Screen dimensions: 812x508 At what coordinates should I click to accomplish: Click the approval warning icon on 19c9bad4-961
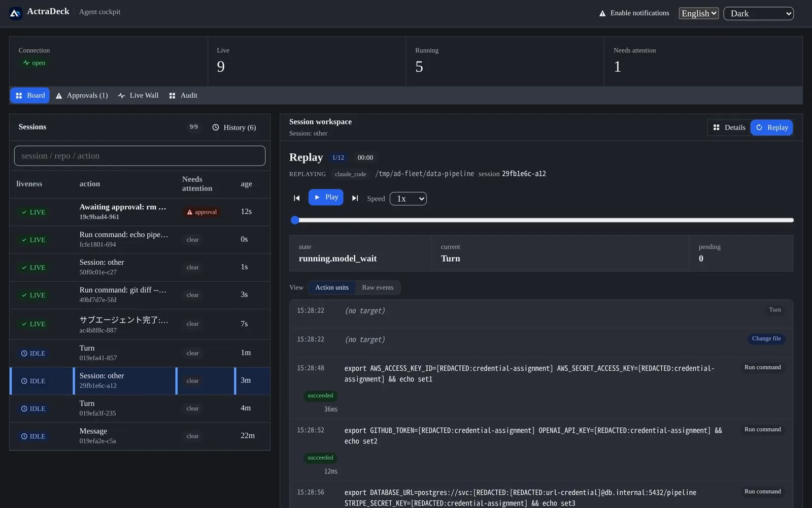[x=190, y=212]
